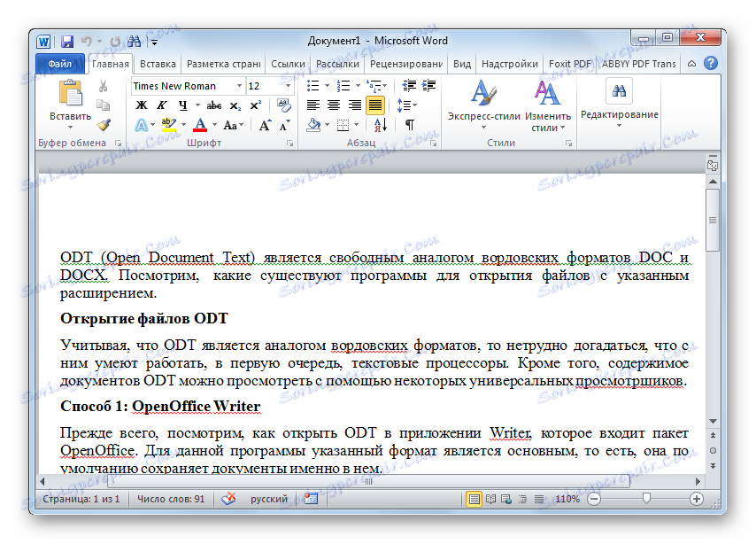Decrease paragraph indent
756x544 pixels.
[409, 86]
